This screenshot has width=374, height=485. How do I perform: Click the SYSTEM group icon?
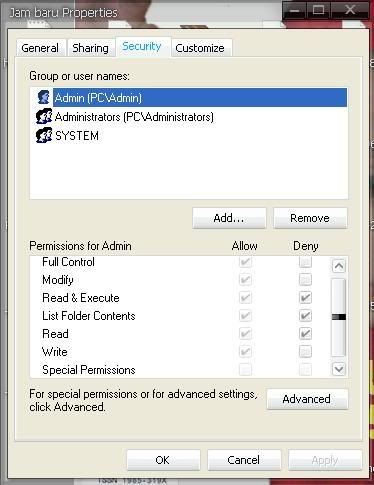(x=44, y=135)
